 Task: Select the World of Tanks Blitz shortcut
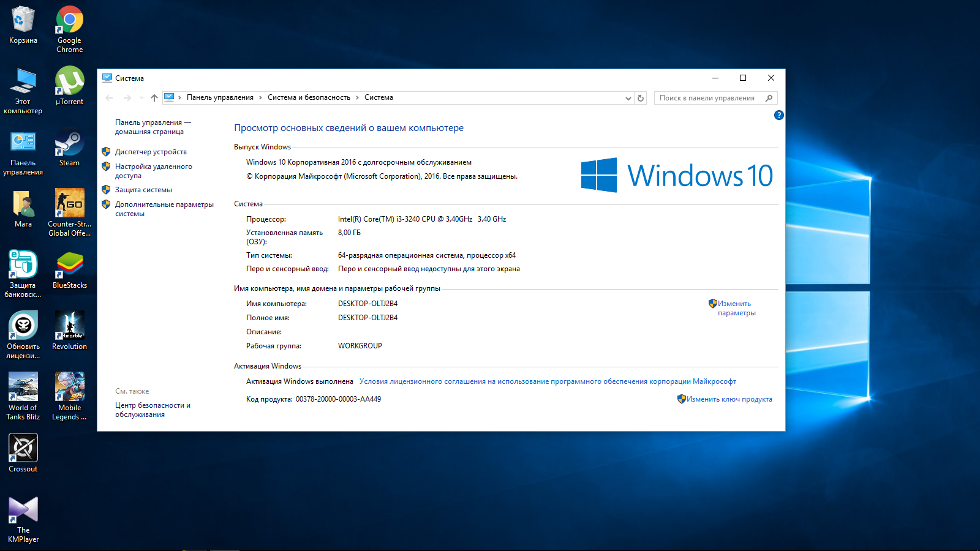(x=23, y=397)
